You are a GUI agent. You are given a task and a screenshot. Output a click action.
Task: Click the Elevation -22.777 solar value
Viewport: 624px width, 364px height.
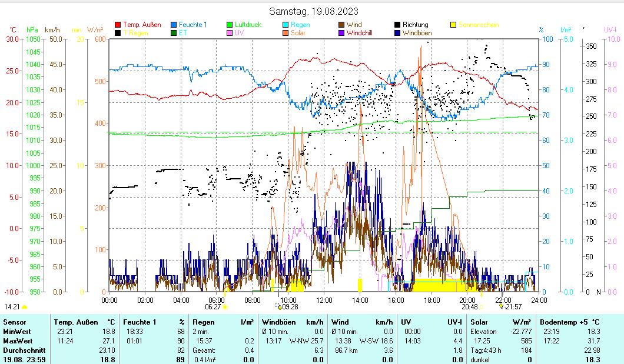point(501,332)
